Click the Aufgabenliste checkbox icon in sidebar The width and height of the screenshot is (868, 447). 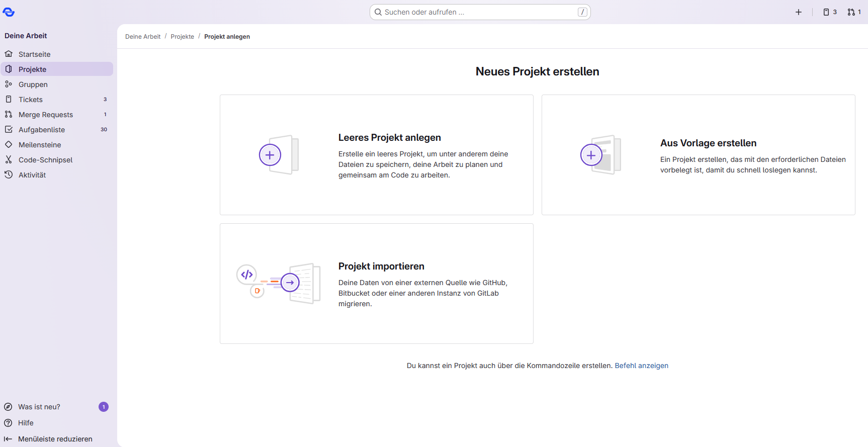pos(9,130)
